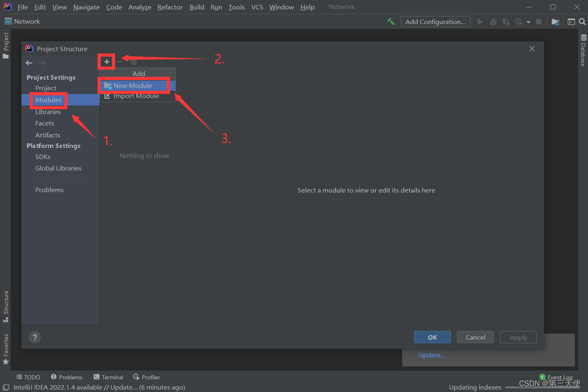Open the Profiler tool window

click(x=147, y=377)
